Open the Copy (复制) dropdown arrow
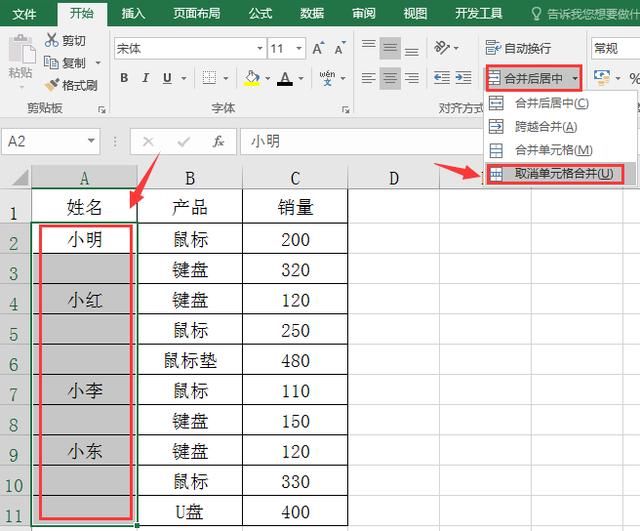Image resolution: width=640 pixels, height=531 pixels. coord(98,62)
